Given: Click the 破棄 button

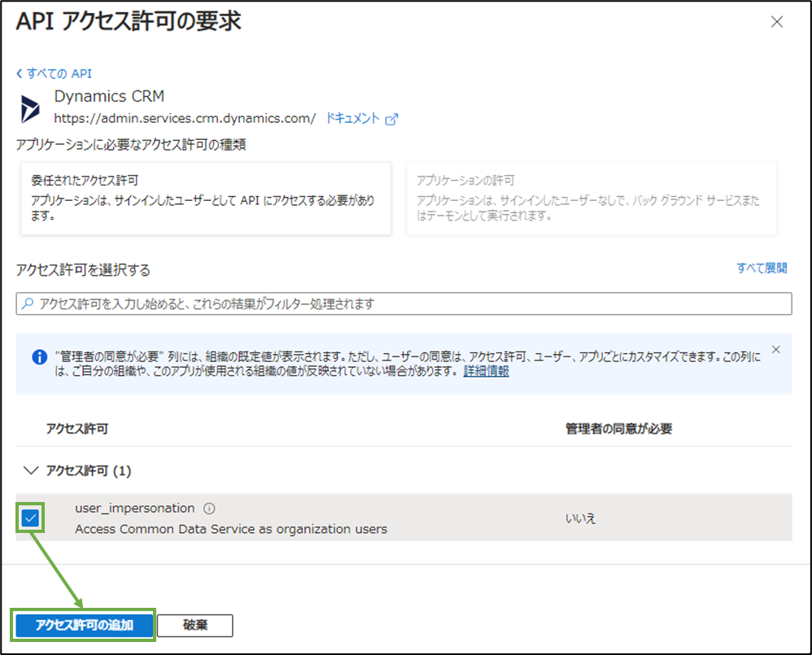Looking at the screenshot, I should pos(194,625).
